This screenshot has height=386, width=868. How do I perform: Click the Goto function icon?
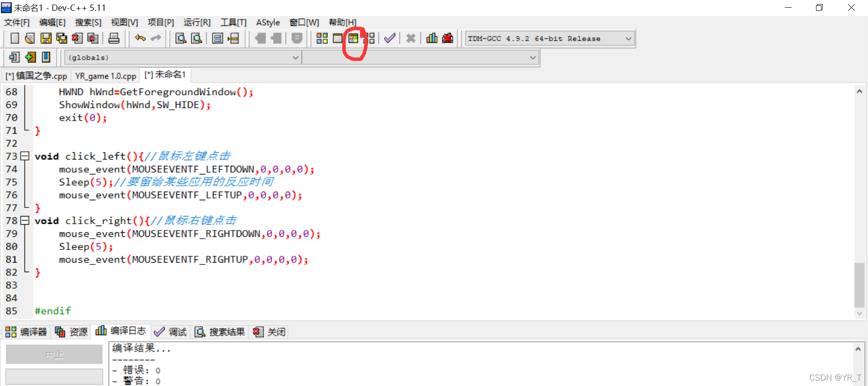[x=217, y=38]
